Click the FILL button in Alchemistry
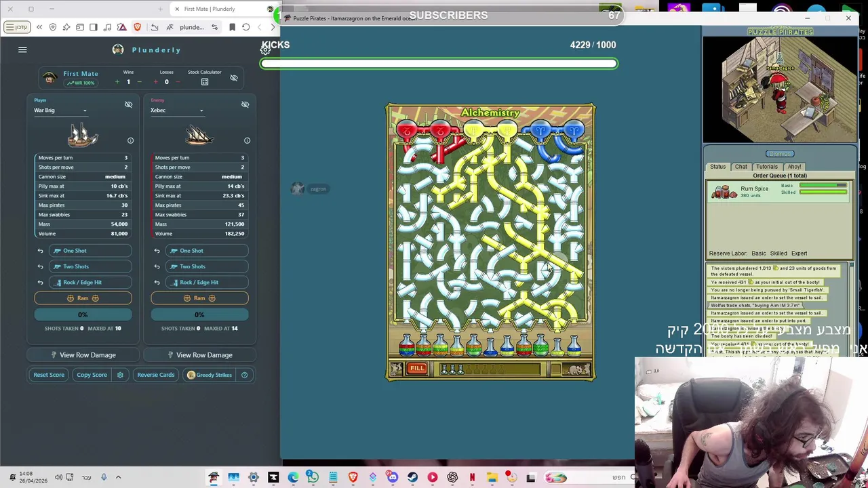This screenshot has width=868, height=488. [x=417, y=369]
